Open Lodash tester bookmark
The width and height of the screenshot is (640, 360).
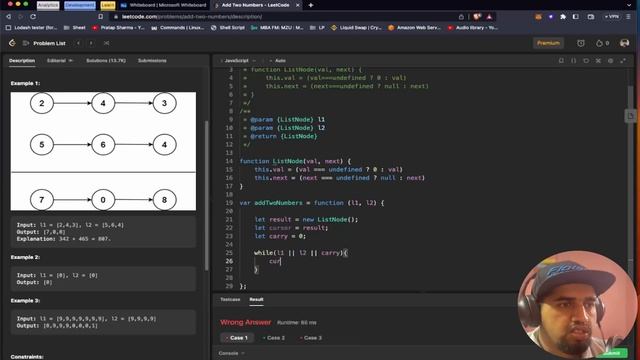pos(32,28)
